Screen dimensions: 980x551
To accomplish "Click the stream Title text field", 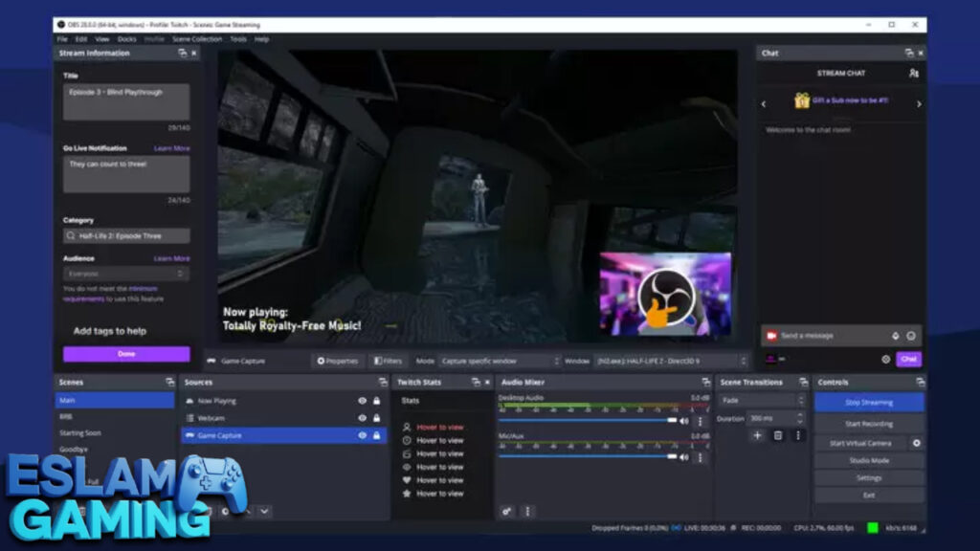I will pyautogui.click(x=126, y=101).
